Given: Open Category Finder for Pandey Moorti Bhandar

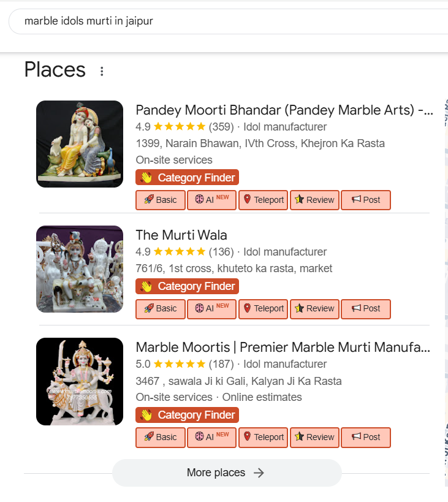Looking at the screenshot, I should coord(187,178).
